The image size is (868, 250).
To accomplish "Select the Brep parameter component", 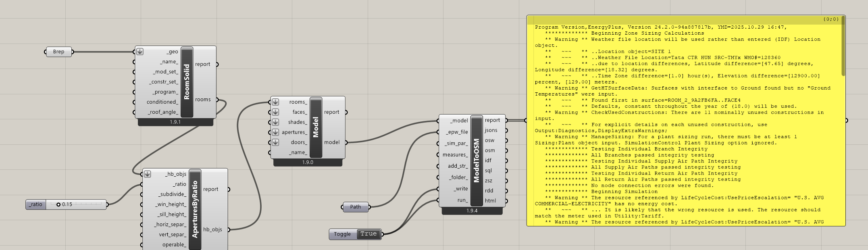I will [x=58, y=52].
